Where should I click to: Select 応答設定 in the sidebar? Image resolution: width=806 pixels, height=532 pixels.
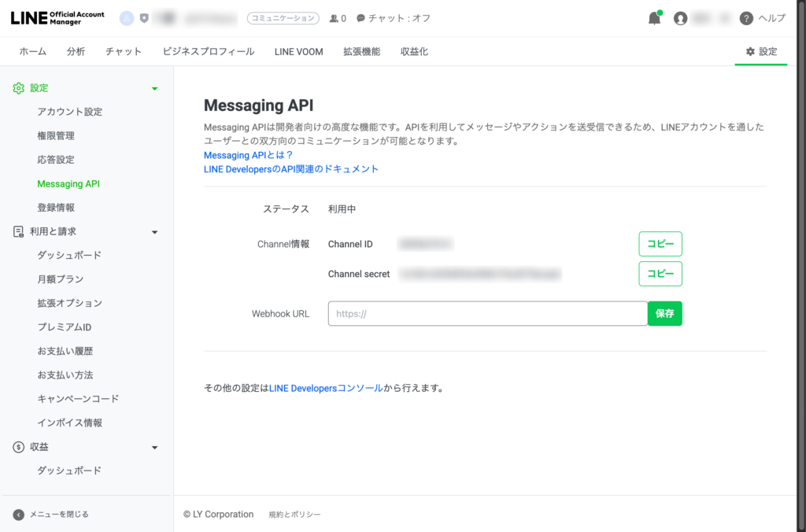click(56, 160)
